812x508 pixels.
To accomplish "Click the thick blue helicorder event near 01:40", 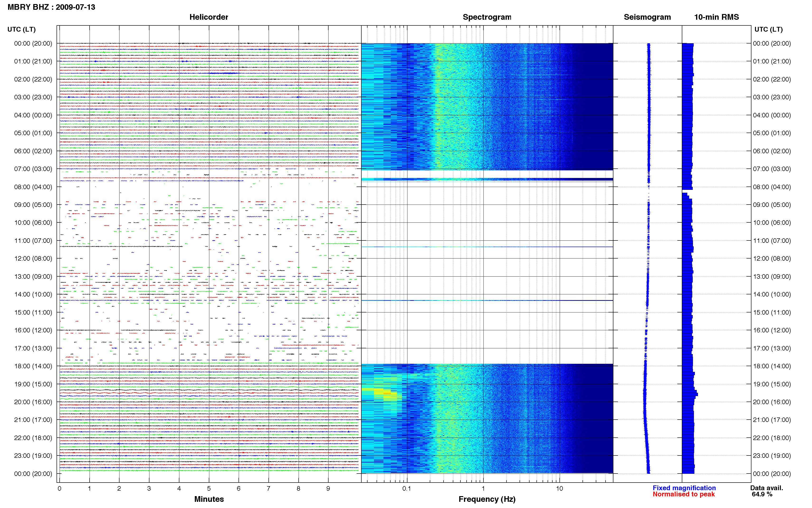I will (x=224, y=73).
